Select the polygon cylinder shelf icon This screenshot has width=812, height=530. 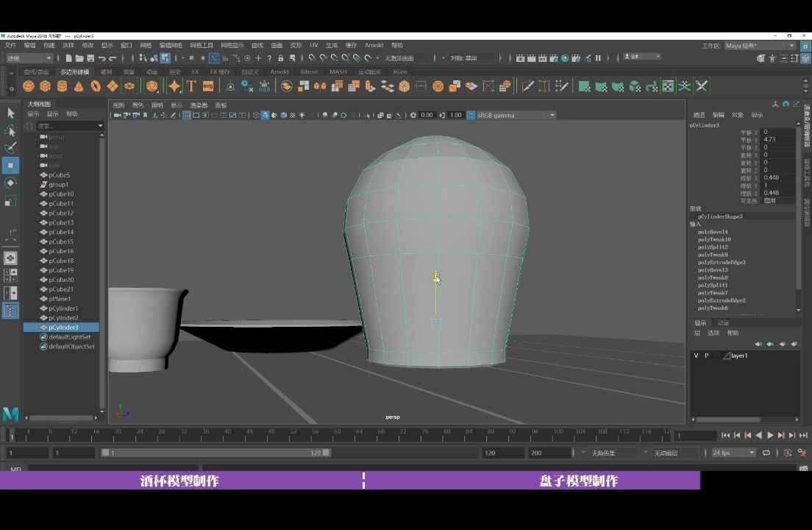tap(62, 86)
